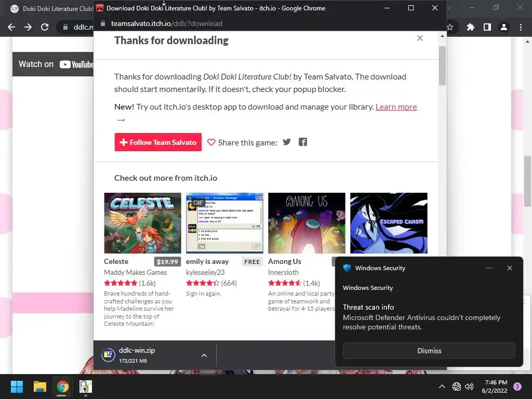
Task: Open the Among Us title link
Action: 284,262
